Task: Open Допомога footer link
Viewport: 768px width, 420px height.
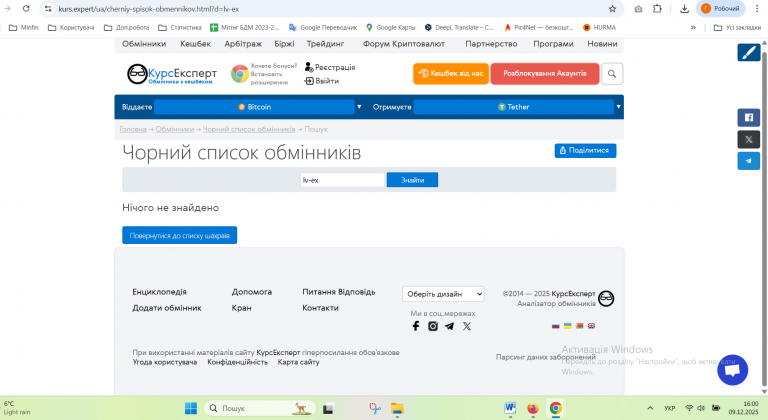Action: coord(252,292)
